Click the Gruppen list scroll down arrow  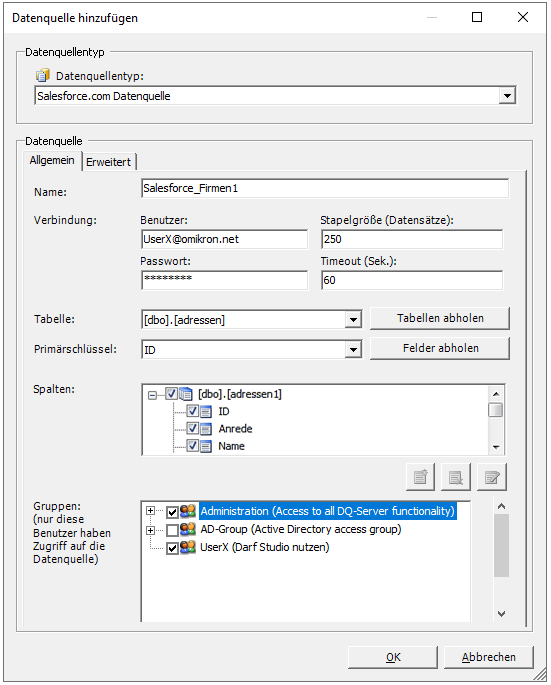tap(501, 614)
